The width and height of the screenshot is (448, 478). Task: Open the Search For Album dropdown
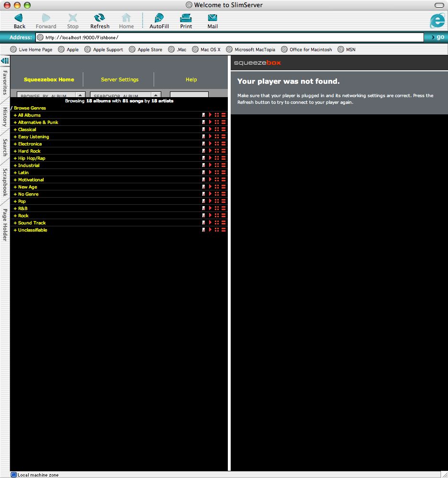(125, 96)
